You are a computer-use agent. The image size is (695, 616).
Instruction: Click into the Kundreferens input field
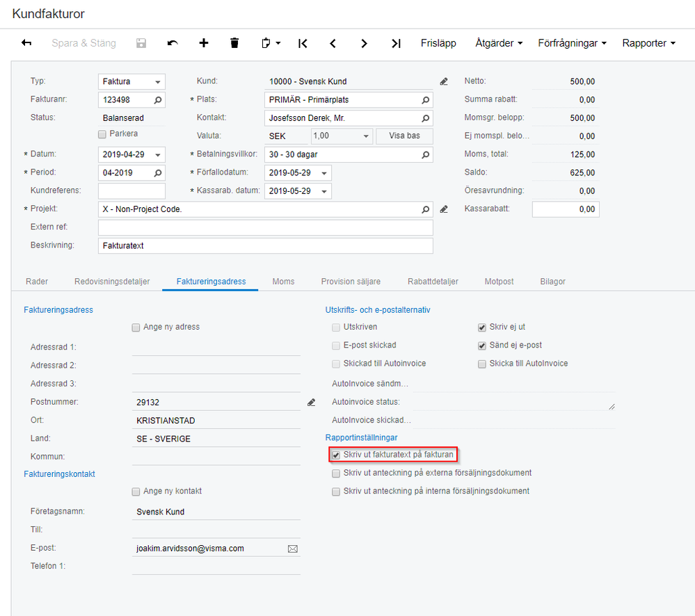(x=131, y=191)
